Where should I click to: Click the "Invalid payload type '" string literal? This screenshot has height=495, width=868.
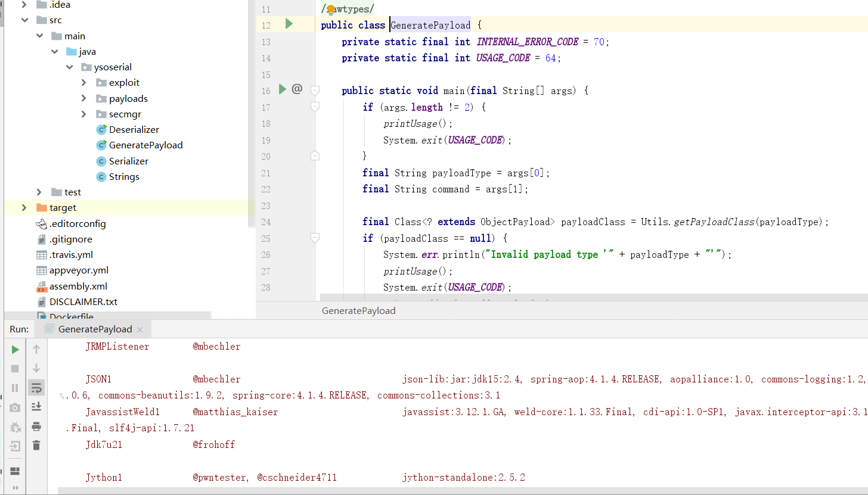tap(550, 254)
